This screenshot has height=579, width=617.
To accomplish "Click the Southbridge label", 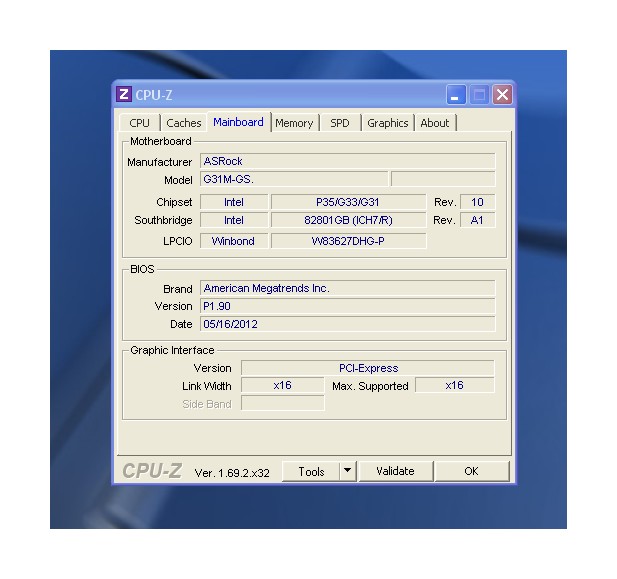I will tap(163, 220).
